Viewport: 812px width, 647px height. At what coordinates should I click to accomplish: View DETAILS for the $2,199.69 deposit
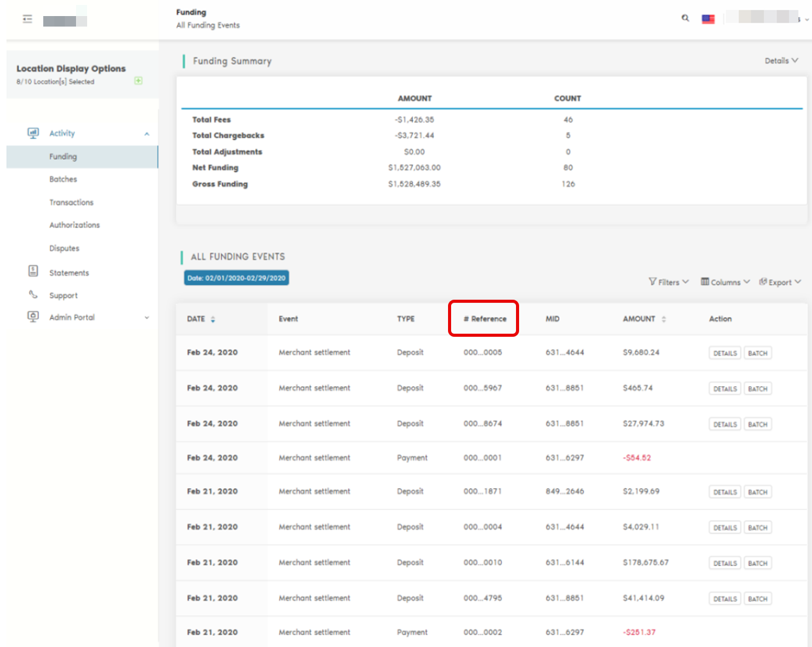coord(725,492)
